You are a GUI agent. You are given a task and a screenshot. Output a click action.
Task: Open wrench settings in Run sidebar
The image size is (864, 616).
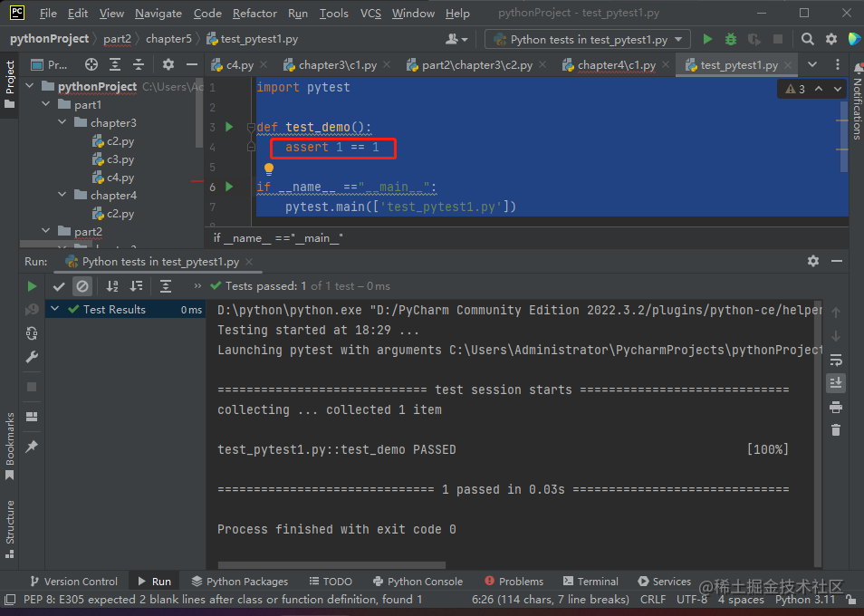(x=32, y=357)
